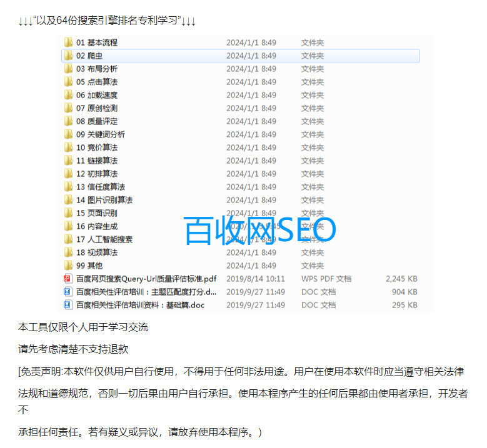The width and height of the screenshot is (487, 448).
Task: Select the folder name '12 初排算法'
Action: pyautogui.click(x=97, y=174)
